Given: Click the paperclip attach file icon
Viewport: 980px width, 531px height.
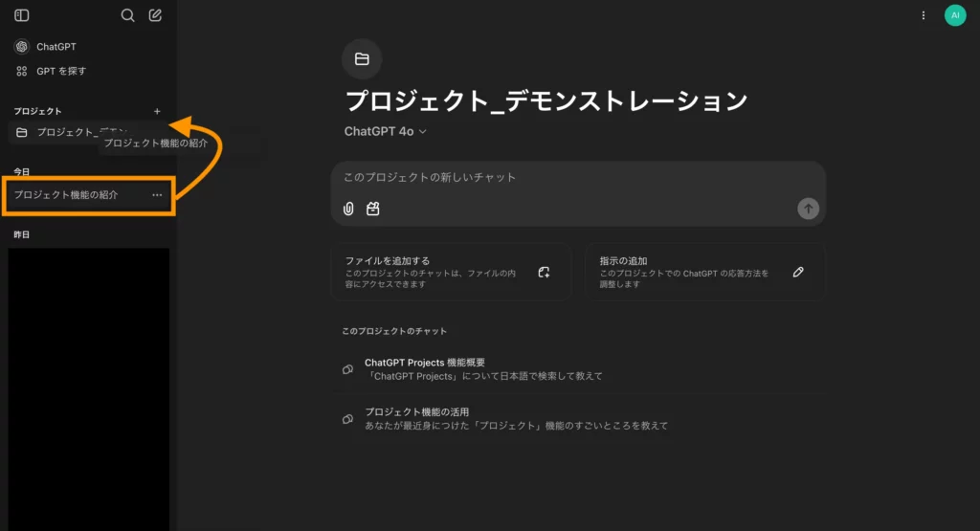Looking at the screenshot, I should click(349, 209).
